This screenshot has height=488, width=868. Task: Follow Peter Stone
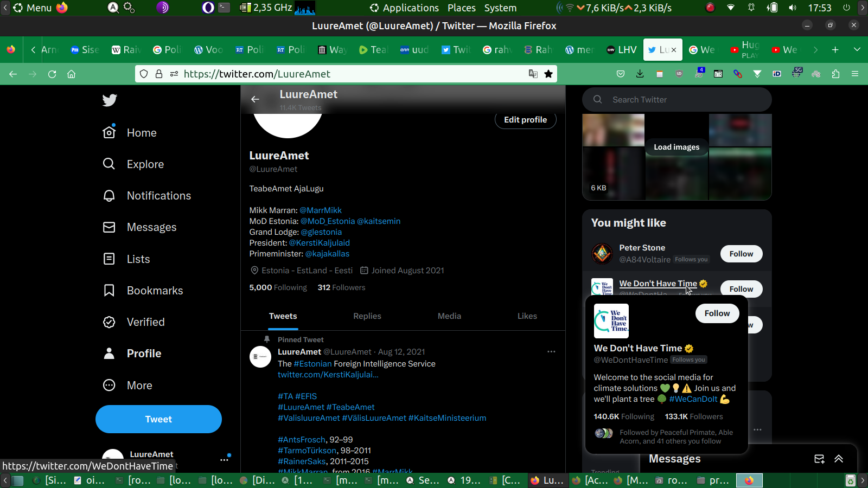point(741,254)
